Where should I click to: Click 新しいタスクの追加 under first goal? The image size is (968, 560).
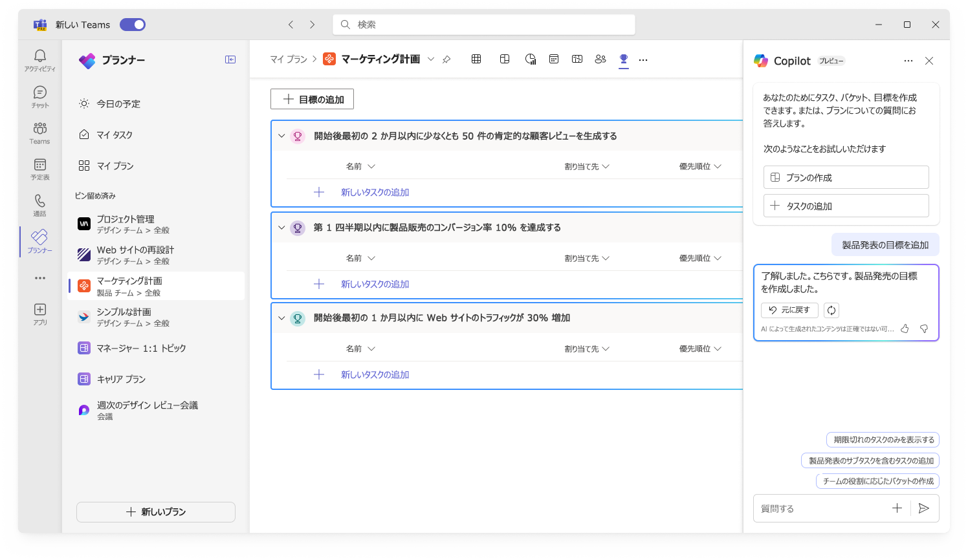[x=375, y=192]
